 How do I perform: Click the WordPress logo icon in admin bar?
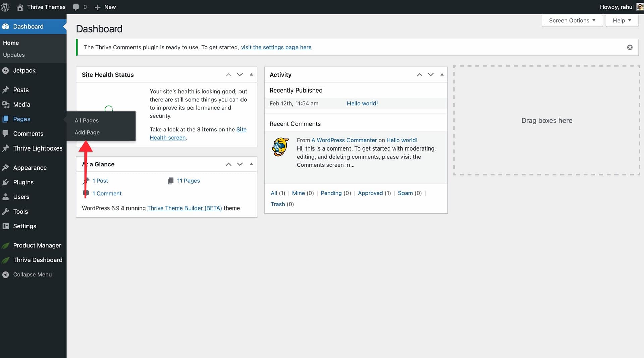(5, 7)
